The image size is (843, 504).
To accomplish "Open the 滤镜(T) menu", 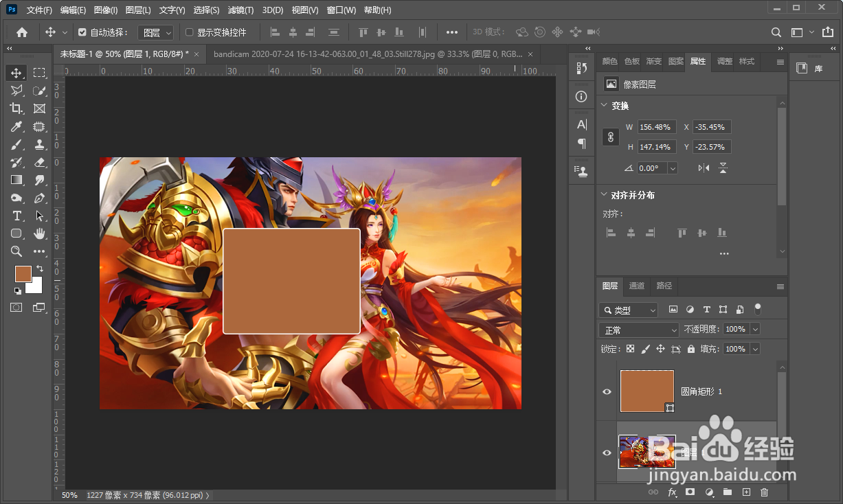I will pyautogui.click(x=240, y=10).
